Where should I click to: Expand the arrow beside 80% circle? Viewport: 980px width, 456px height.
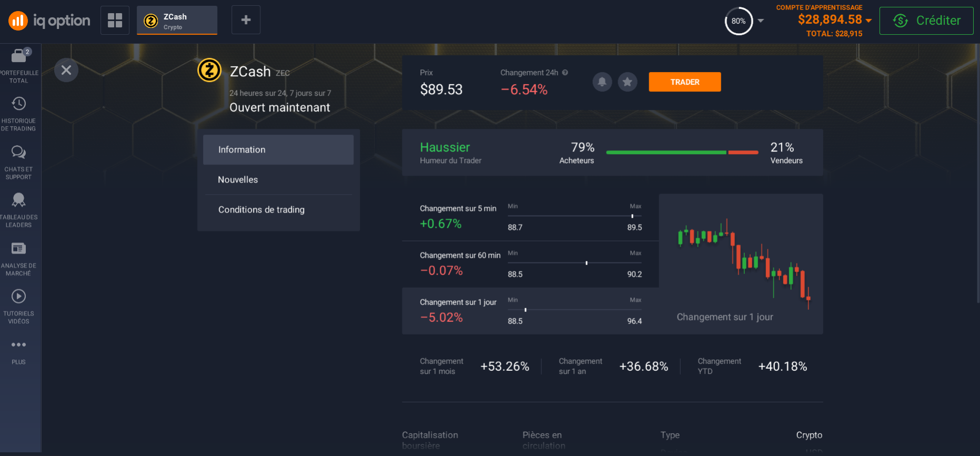[761, 21]
